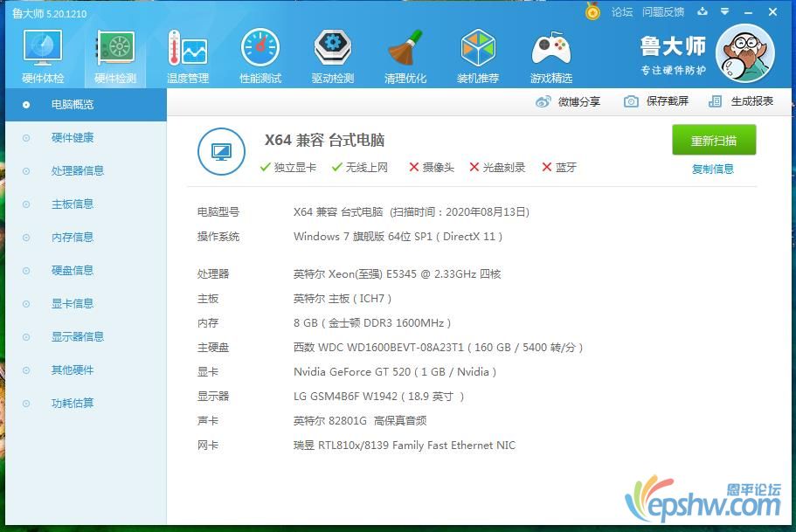
Task: Click the 主硬盘 row label
Action: [x=213, y=347]
